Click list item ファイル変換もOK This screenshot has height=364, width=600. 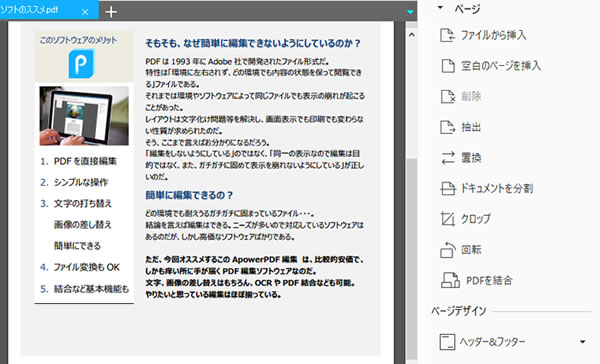[x=86, y=267]
